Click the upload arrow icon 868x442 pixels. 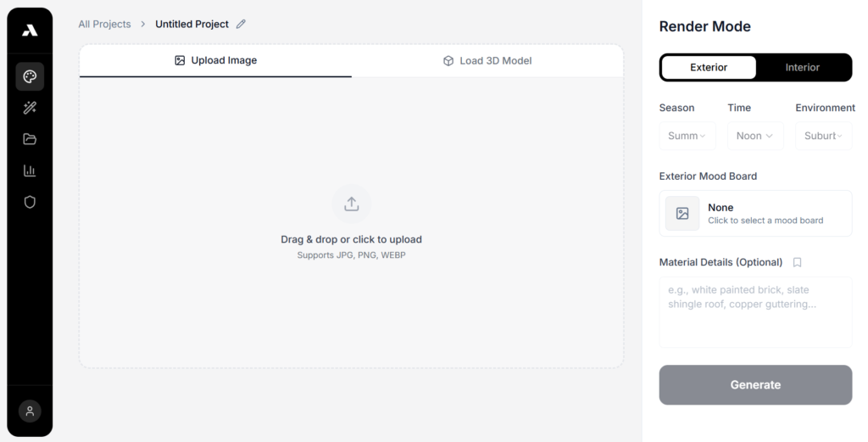pyautogui.click(x=351, y=204)
